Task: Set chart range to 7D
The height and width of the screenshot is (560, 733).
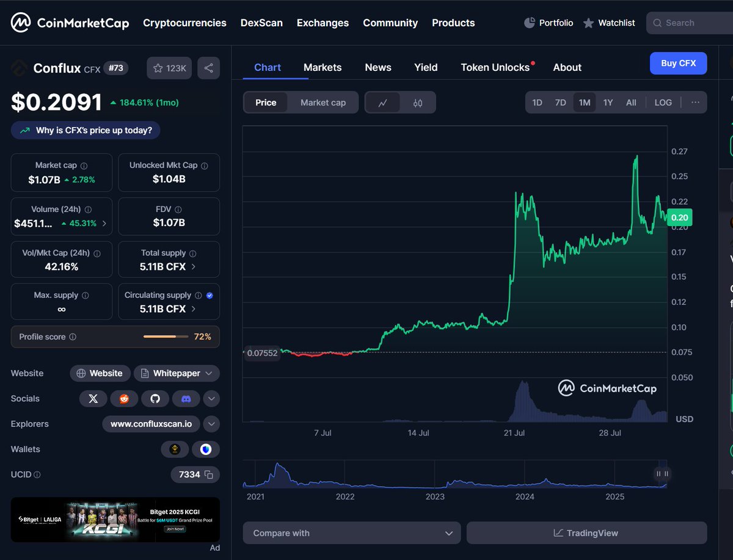Action: [x=560, y=103]
